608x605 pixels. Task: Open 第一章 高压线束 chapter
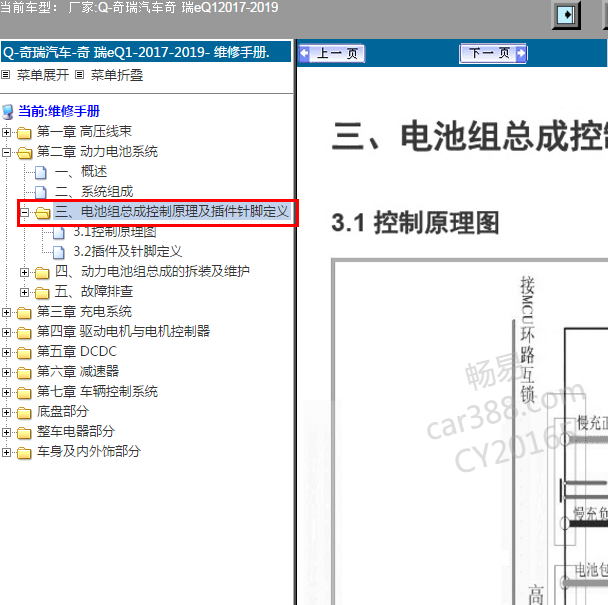84,131
